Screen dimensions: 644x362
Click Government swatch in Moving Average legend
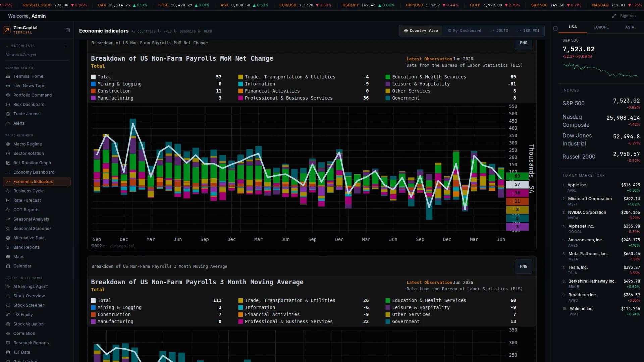point(388,322)
